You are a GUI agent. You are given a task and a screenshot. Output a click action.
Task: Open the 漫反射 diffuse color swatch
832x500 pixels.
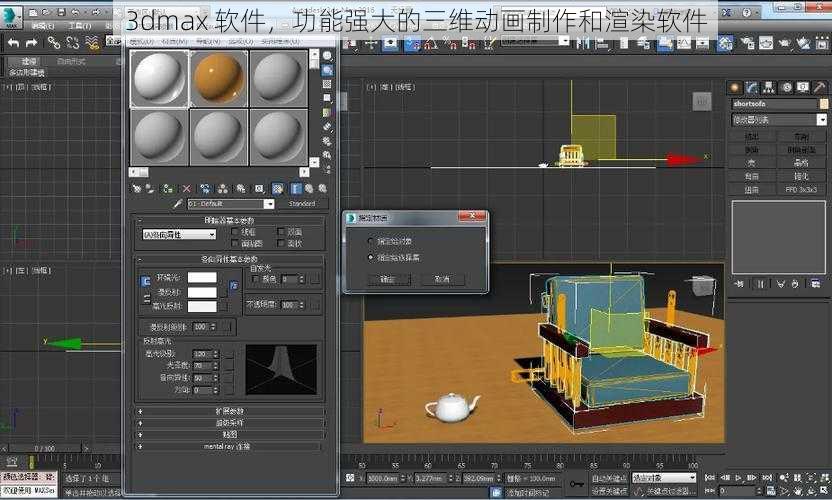[202, 292]
